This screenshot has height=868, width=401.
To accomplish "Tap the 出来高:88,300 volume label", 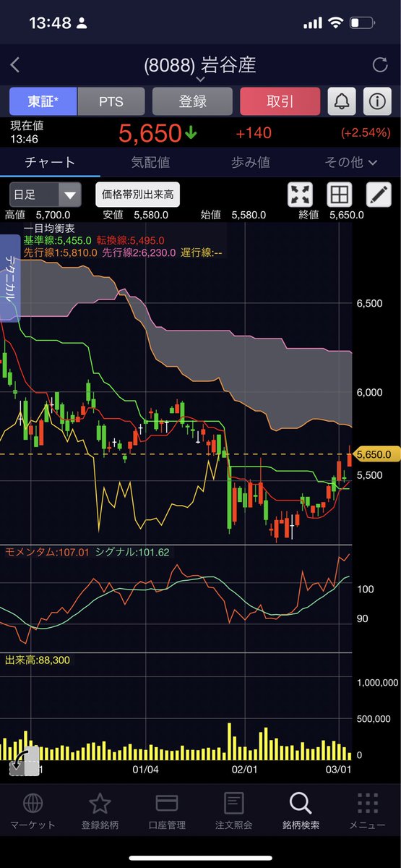I will (x=39, y=659).
